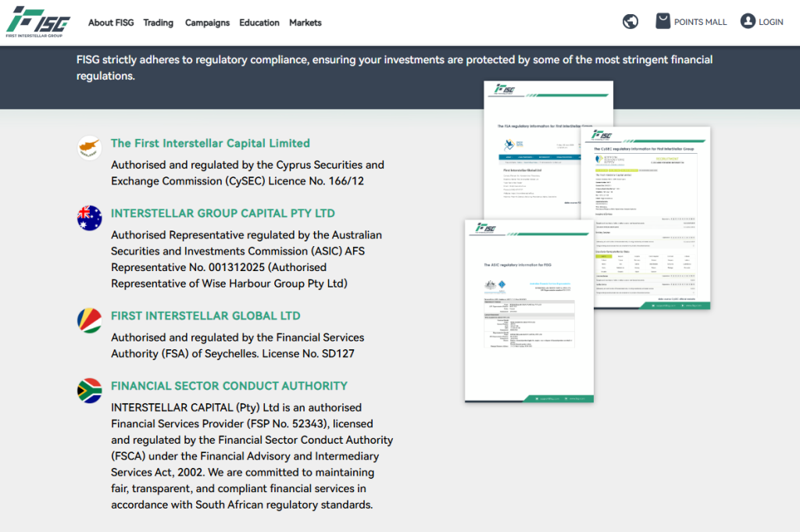This screenshot has width=800, height=532.
Task: Open the globe language selector
Action: point(630,22)
